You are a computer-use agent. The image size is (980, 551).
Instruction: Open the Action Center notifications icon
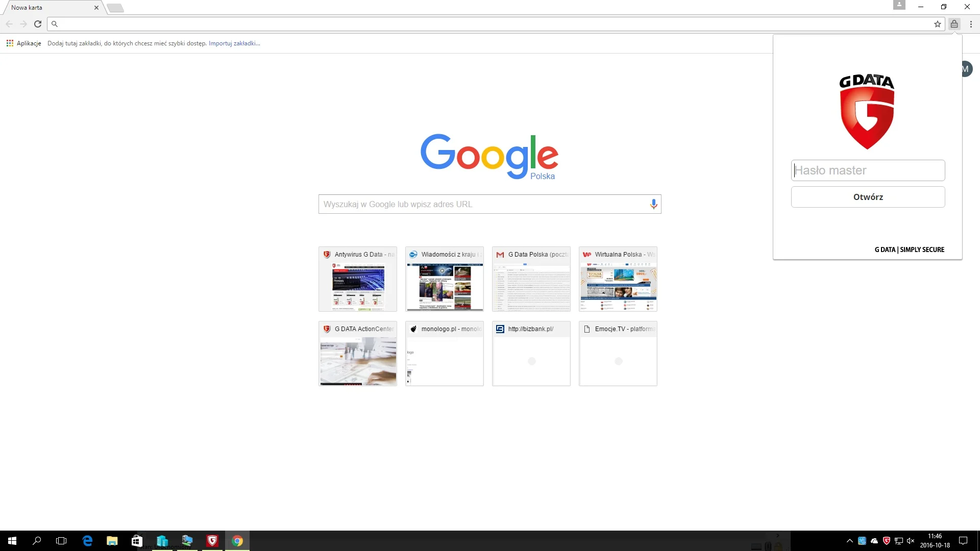(x=963, y=541)
